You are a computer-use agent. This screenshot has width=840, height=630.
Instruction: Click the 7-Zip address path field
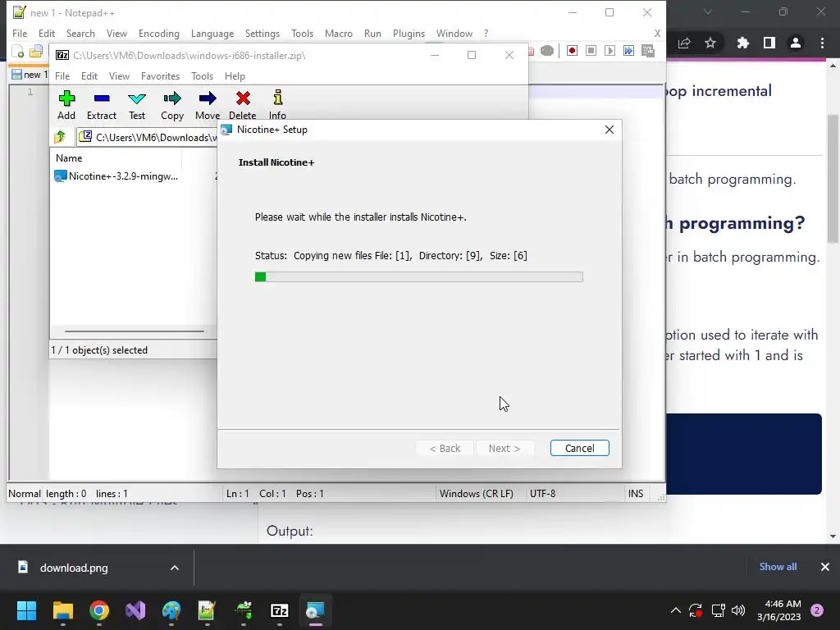coord(148,138)
